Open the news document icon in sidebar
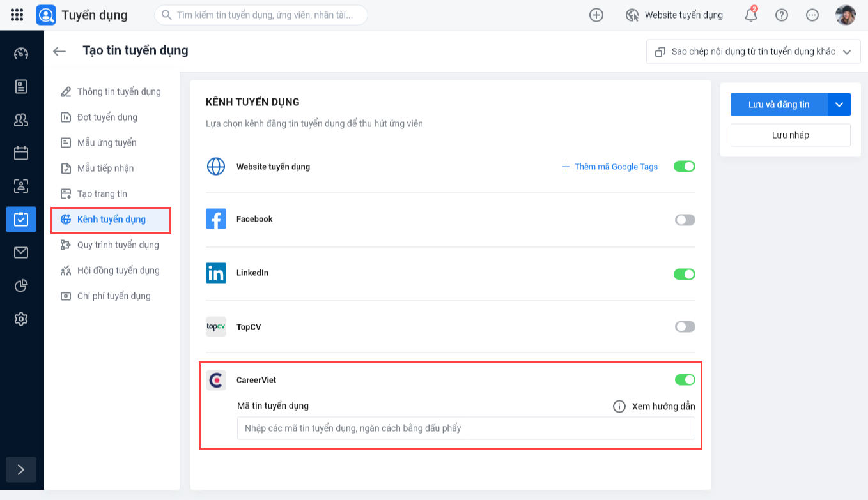Screen dimensions: 868x500 click(x=21, y=86)
